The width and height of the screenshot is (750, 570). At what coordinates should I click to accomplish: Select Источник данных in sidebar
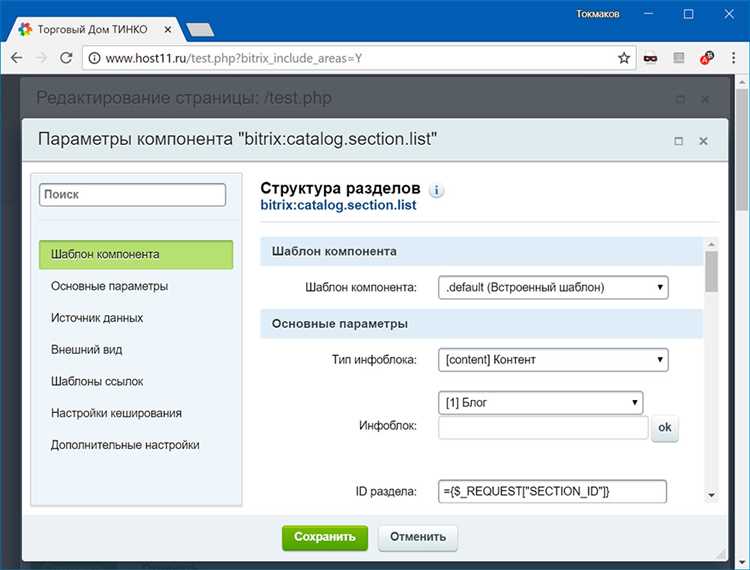coord(97,318)
